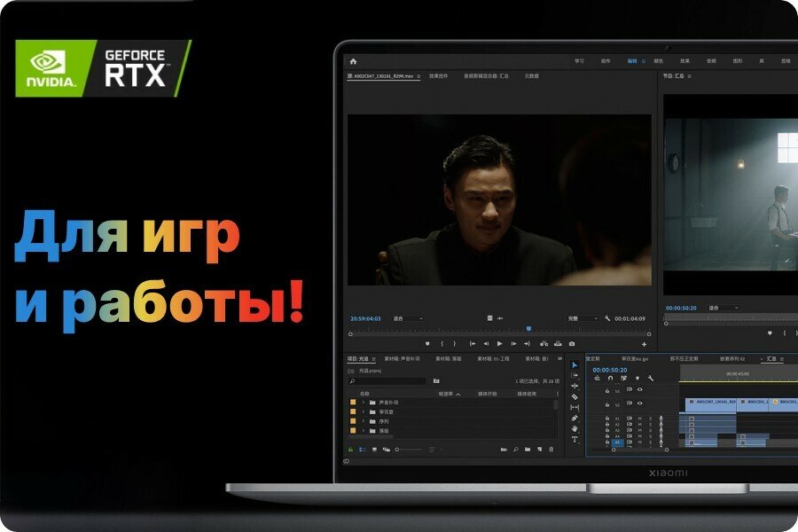Toggle V2 track lock
The width and height of the screenshot is (798, 532).
[606, 404]
